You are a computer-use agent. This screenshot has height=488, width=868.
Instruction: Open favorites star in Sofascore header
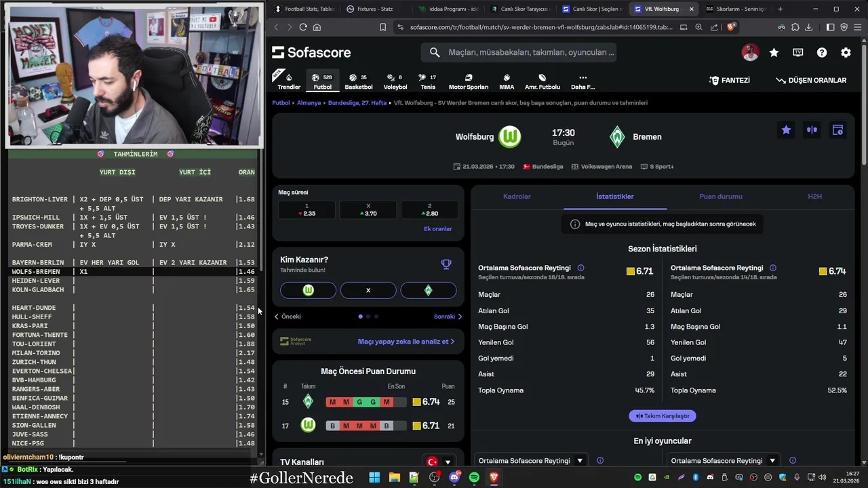tap(774, 52)
